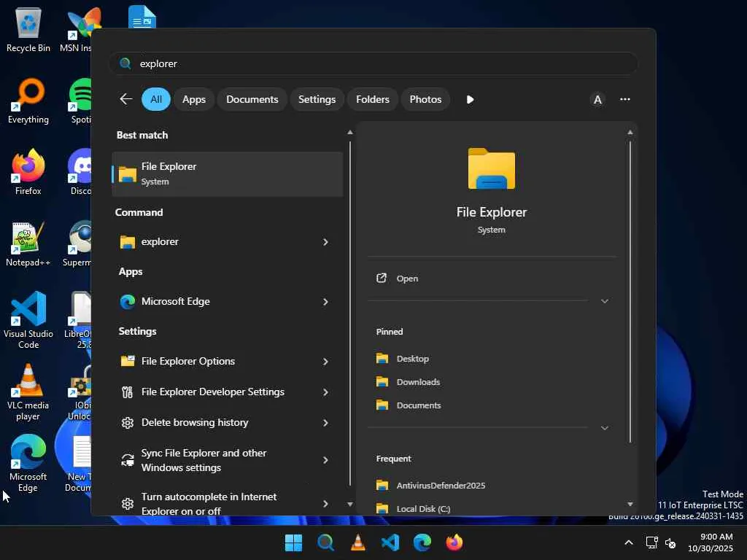The image size is (747, 560).
Task: Switch to the Apps filter tab
Action: [x=194, y=99]
